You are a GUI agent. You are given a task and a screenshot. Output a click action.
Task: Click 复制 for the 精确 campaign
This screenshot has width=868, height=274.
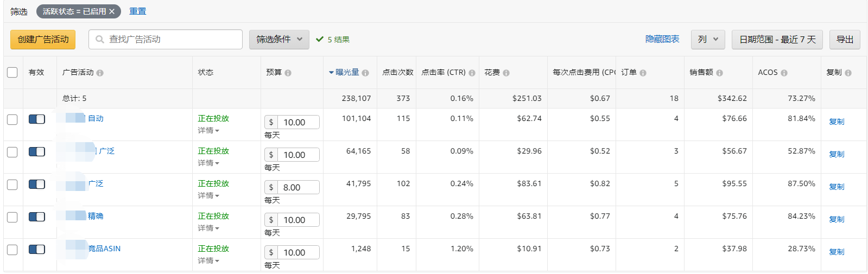(837, 219)
